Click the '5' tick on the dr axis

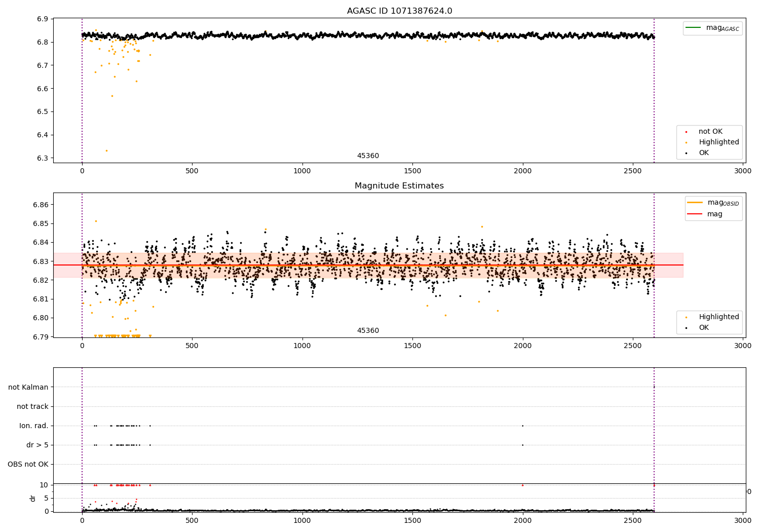[x=47, y=498]
